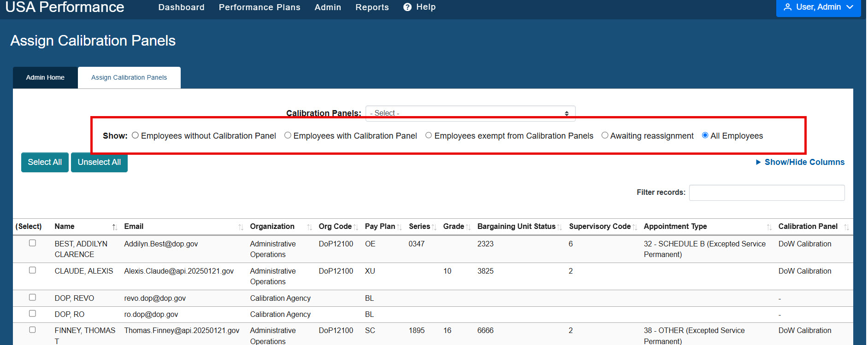Select the All Employees radio button
Image resolution: width=868 pixels, height=345 pixels.
[705, 135]
